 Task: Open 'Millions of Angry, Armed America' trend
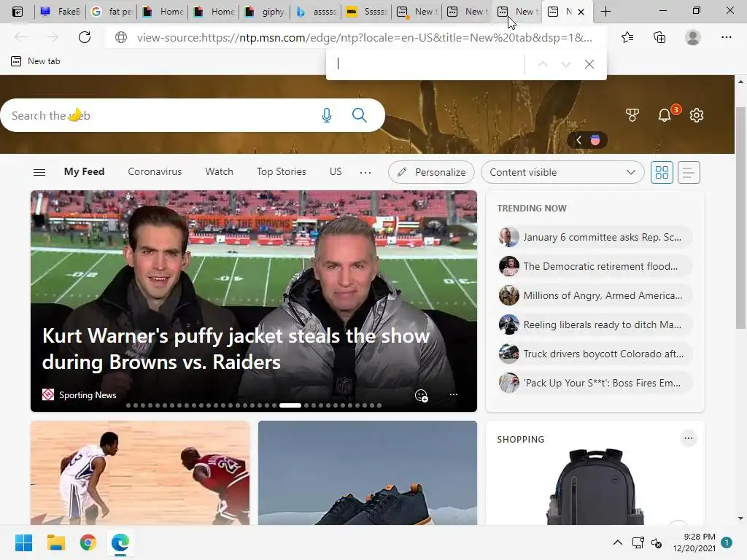pos(595,295)
